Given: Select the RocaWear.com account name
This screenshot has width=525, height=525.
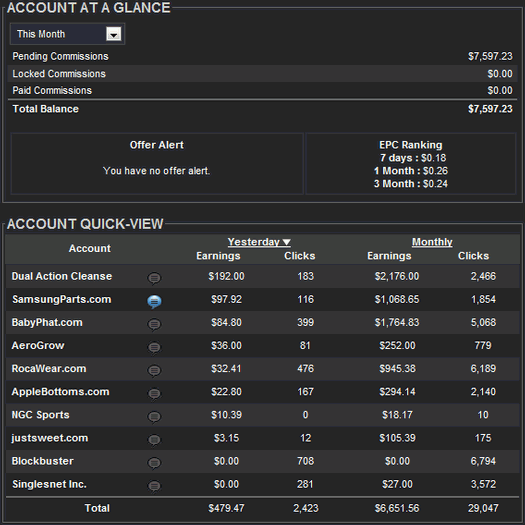Looking at the screenshot, I should click(x=49, y=369).
